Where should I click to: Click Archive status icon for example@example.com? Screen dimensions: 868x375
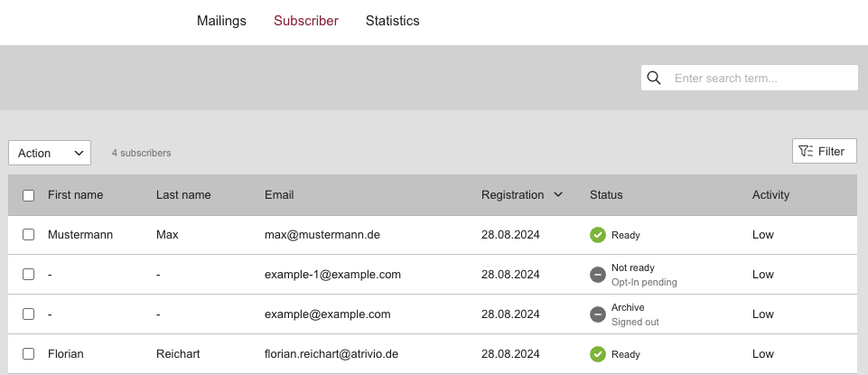[597, 314]
